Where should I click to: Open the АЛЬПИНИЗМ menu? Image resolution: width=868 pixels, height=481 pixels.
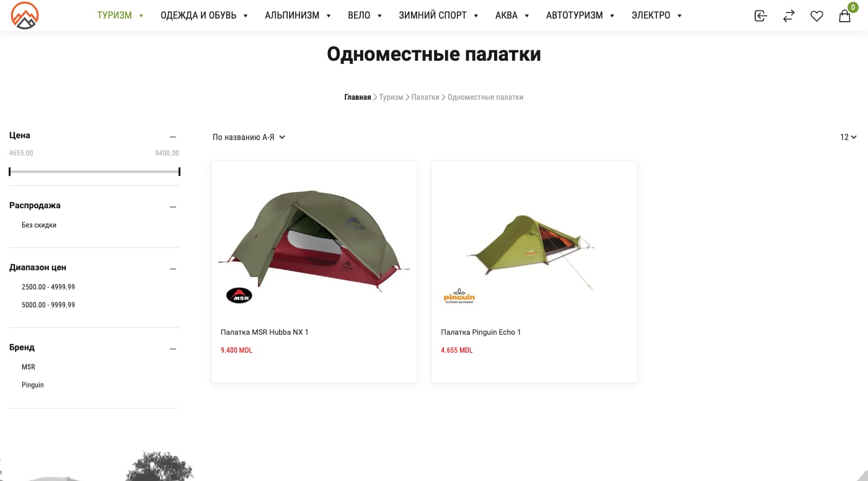pyautogui.click(x=298, y=15)
